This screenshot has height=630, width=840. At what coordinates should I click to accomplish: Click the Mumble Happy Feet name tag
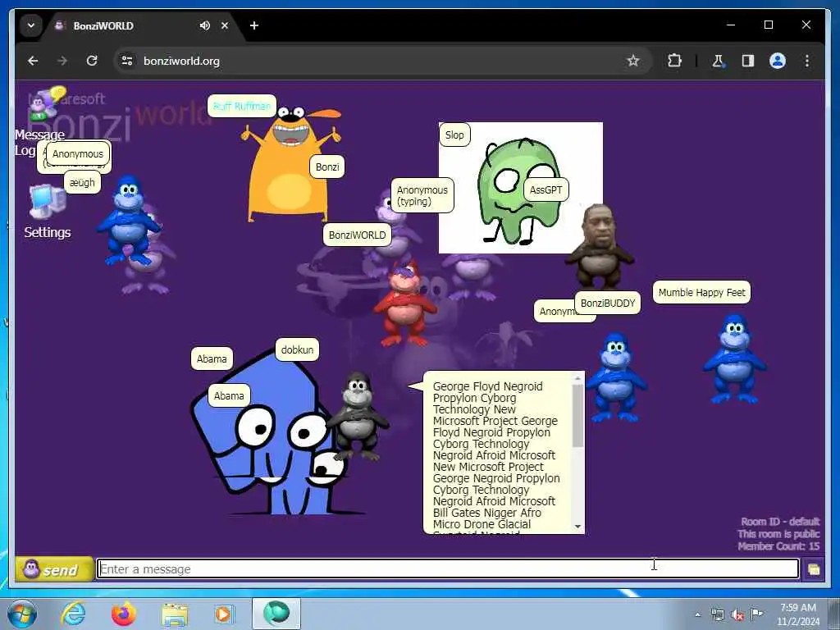pos(701,292)
